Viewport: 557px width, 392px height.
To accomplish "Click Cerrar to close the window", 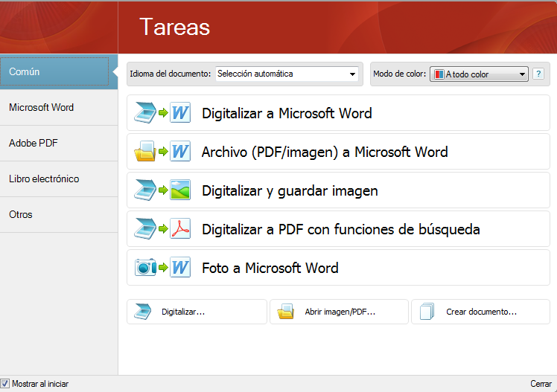I will 541,384.
